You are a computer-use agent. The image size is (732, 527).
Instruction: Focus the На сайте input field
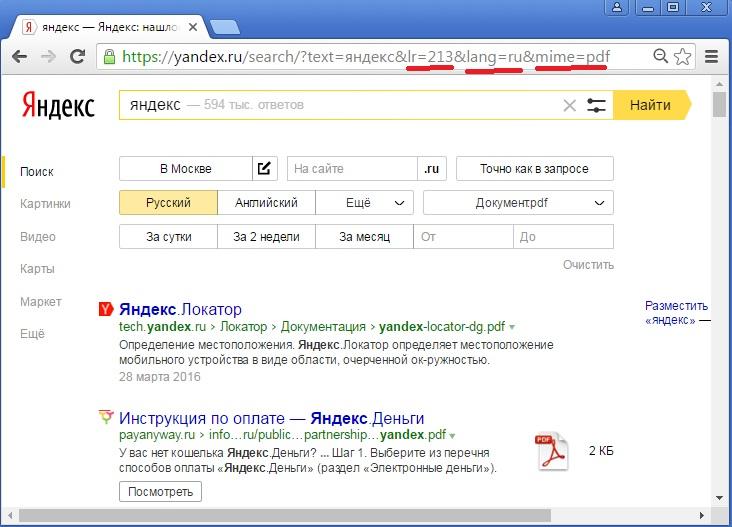click(x=352, y=169)
